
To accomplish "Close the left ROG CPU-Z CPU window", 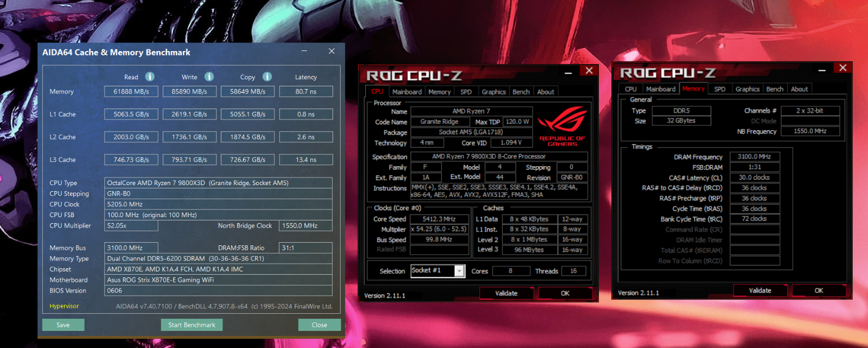I will 589,71.
